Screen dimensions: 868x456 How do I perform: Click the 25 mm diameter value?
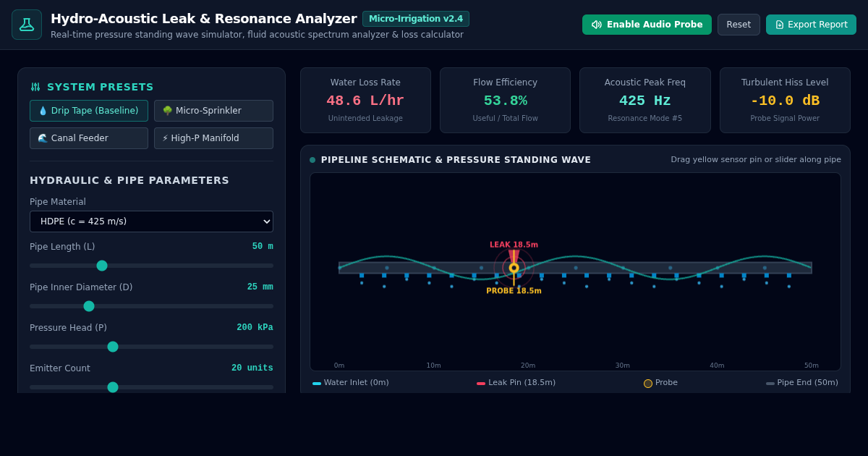click(260, 287)
